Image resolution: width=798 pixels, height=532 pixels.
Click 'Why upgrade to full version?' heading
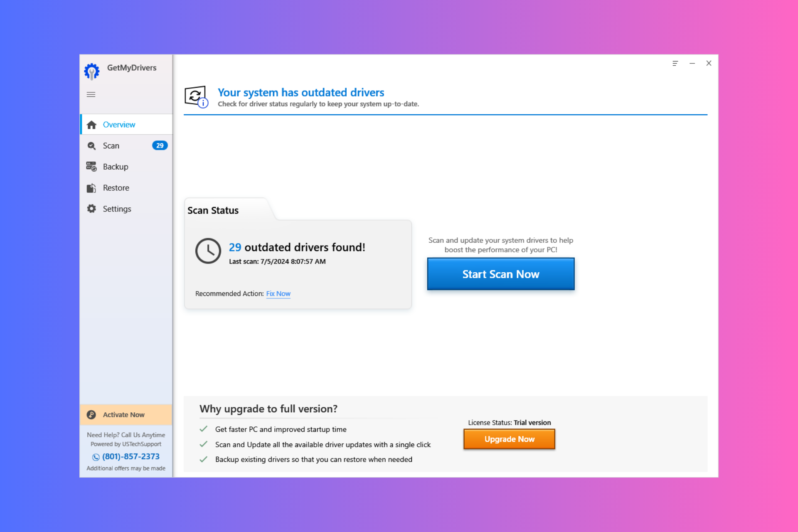(268, 409)
